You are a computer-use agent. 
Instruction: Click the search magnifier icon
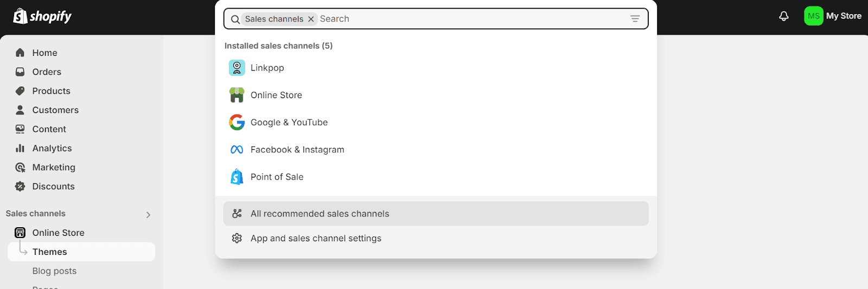coord(235,19)
